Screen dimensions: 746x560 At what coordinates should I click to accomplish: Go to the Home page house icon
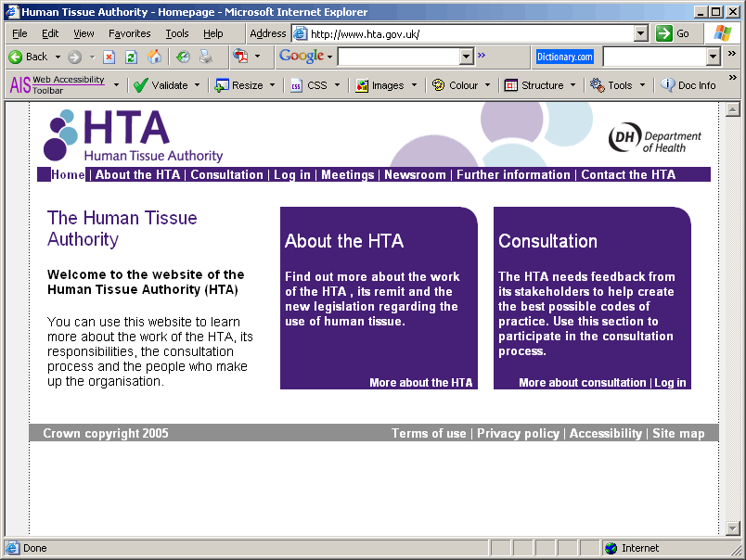click(154, 57)
